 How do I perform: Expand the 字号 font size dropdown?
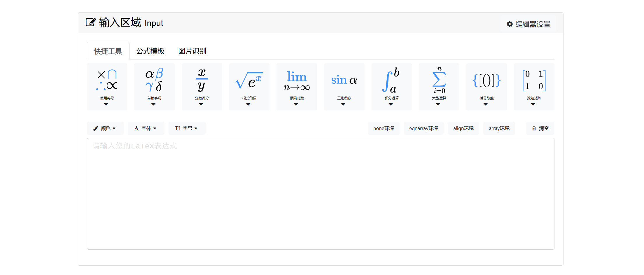[187, 128]
